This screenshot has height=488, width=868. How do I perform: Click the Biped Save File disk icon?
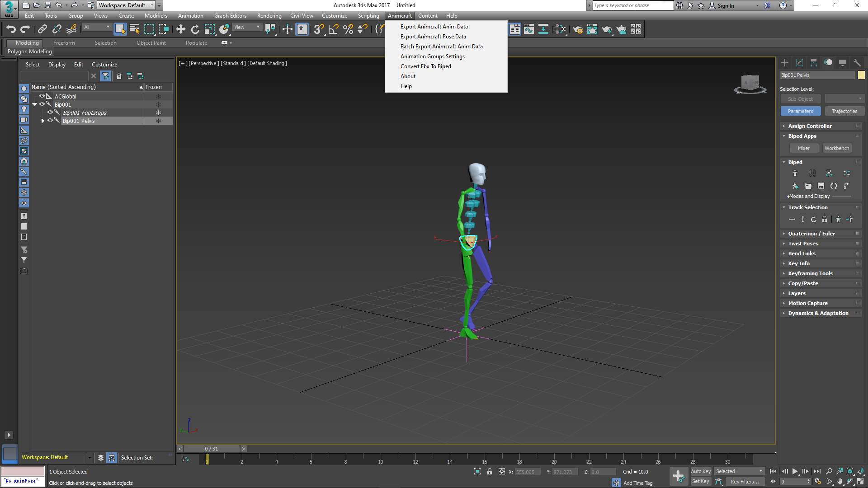click(x=821, y=186)
